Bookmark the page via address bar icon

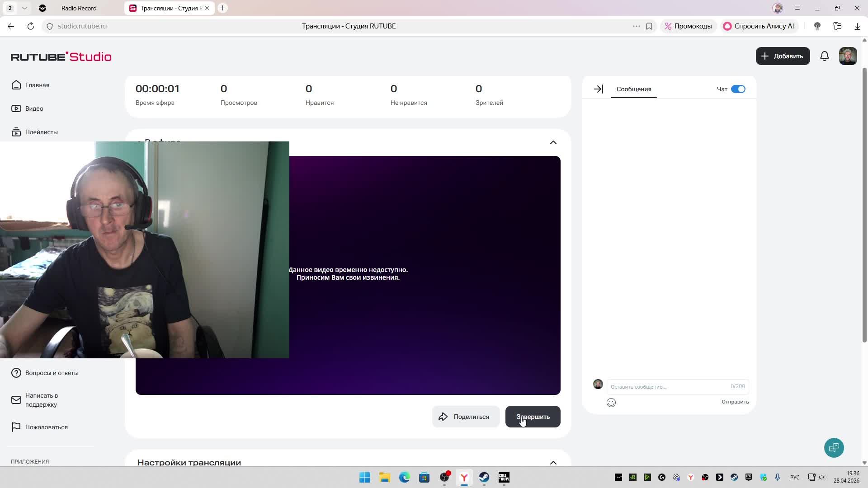click(649, 26)
